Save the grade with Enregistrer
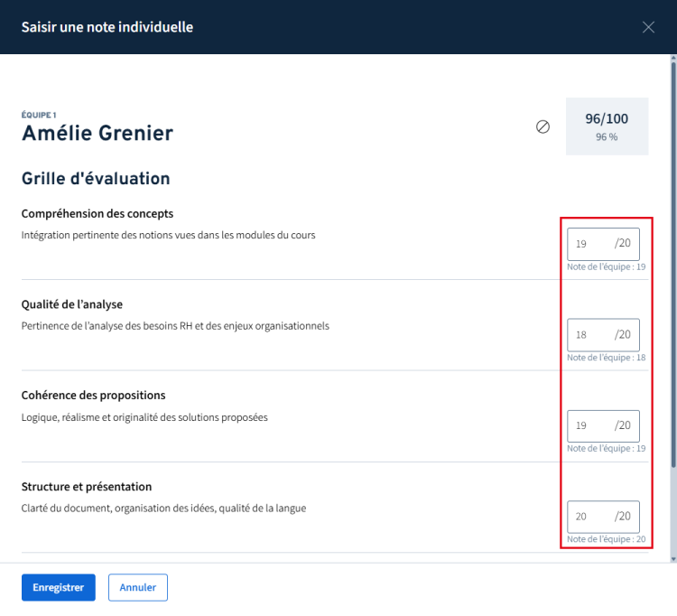Image resolution: width=677 pixels, height=616 pixels. [x=58, y=587]
